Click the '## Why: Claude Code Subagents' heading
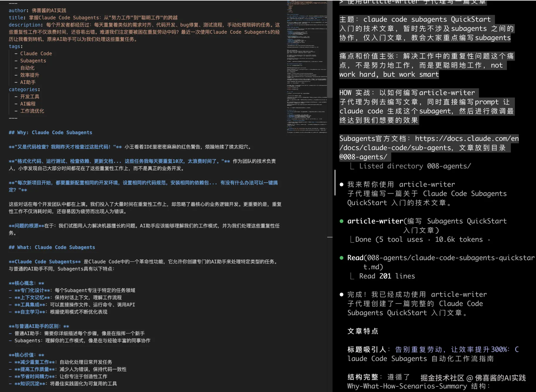Screen dimensions: 536x392 click(50, 132)
